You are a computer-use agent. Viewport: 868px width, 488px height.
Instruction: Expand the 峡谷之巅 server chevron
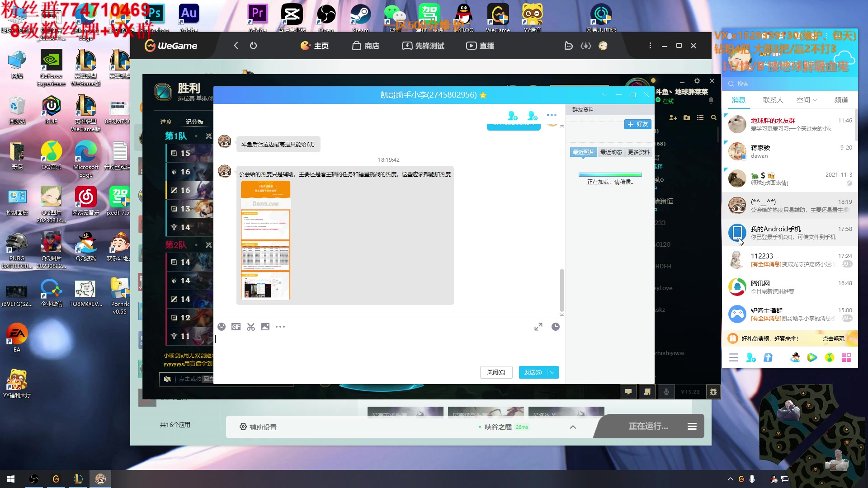pyautogui.click(x=573, y=427)
